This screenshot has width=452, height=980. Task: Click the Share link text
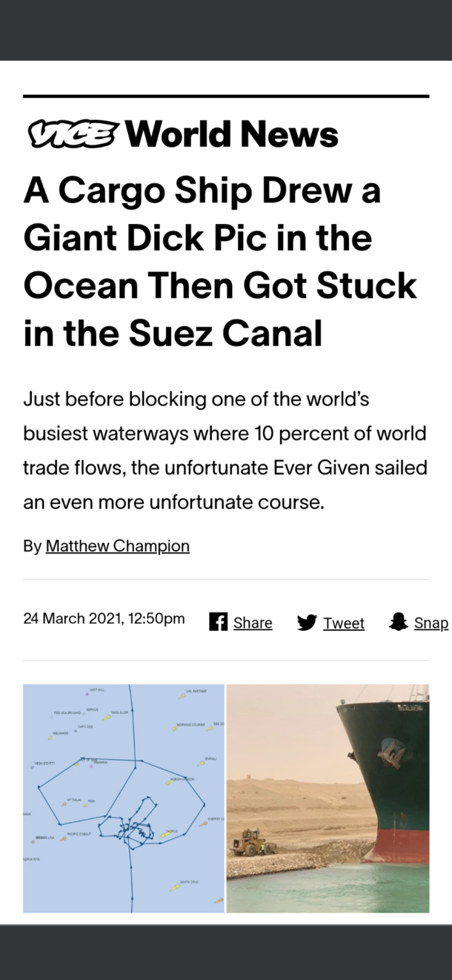pyautogui.click(x=253, y=623)
